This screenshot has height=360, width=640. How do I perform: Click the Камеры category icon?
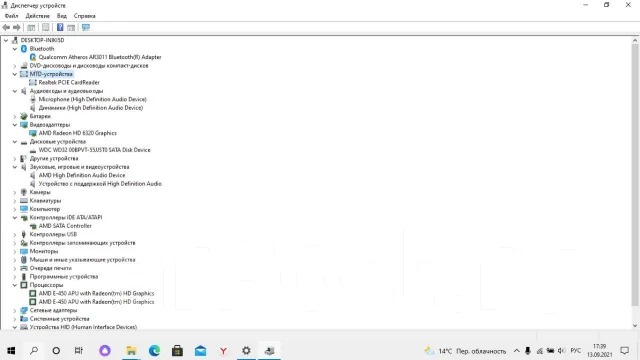pyautogui.click(x=24, y=192)
